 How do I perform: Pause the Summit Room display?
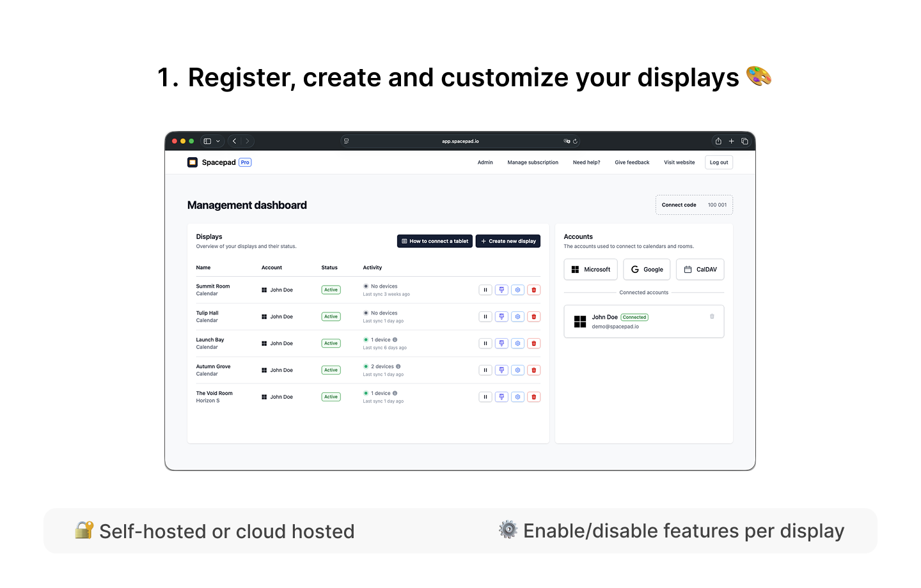point(485,290)
